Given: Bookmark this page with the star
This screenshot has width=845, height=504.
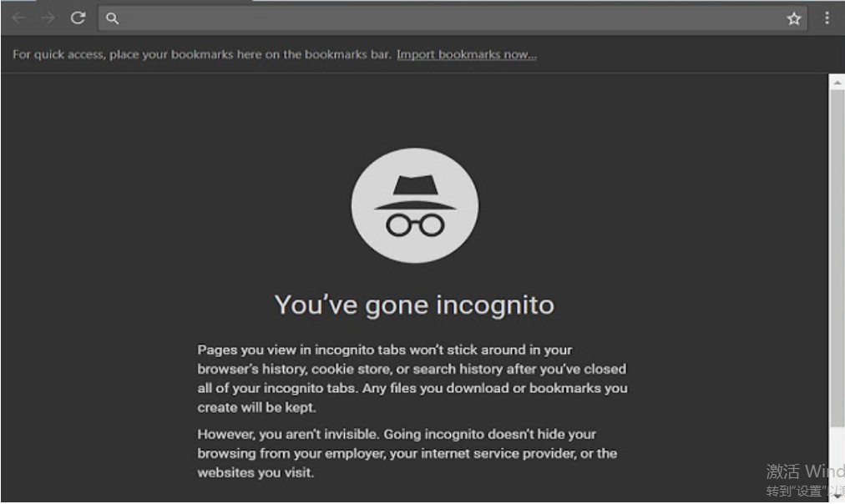Looking at the screenshot, I should pos(793,18).
